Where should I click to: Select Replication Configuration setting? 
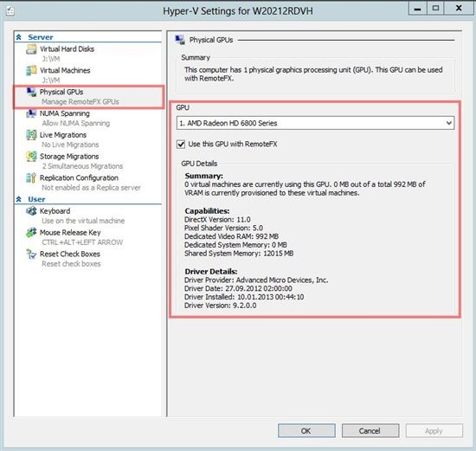click(79, 178)
